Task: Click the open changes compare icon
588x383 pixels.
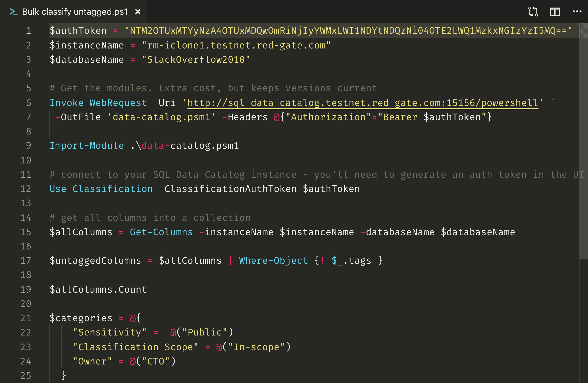Action: 533,12
